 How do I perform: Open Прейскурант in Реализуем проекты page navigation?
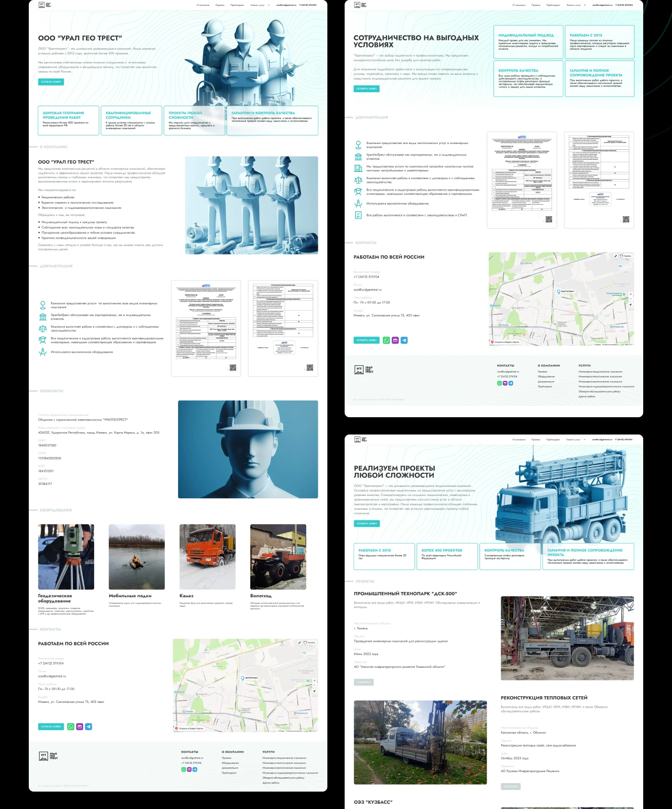pos(553,439)
